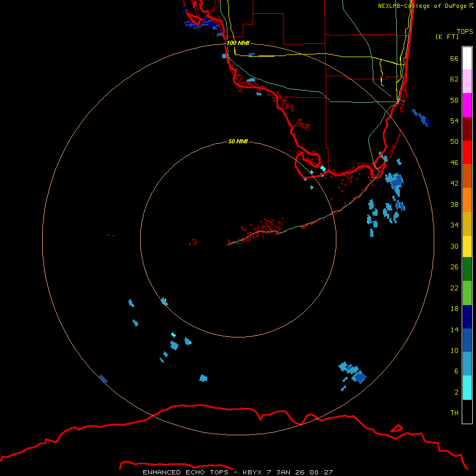Click the "14" legend value
Viewport: 476px width, 476px height.
454,329
